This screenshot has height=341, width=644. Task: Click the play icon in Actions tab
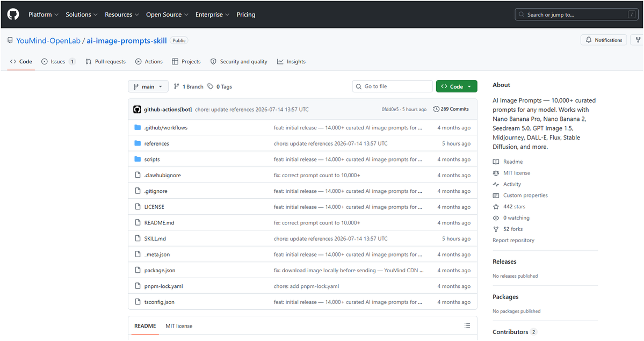click(139, 62)
